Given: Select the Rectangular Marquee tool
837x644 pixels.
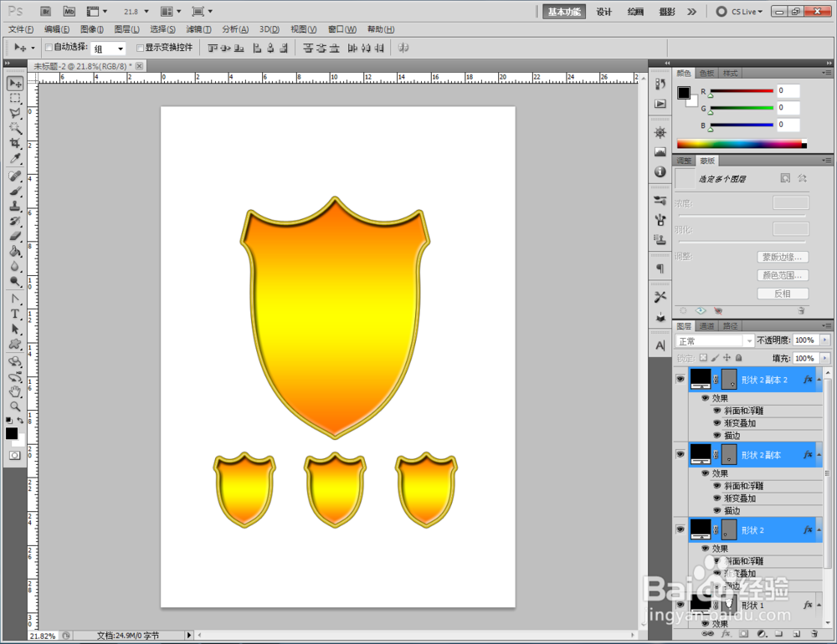Looking at the screenshot, I should point(15,98).
